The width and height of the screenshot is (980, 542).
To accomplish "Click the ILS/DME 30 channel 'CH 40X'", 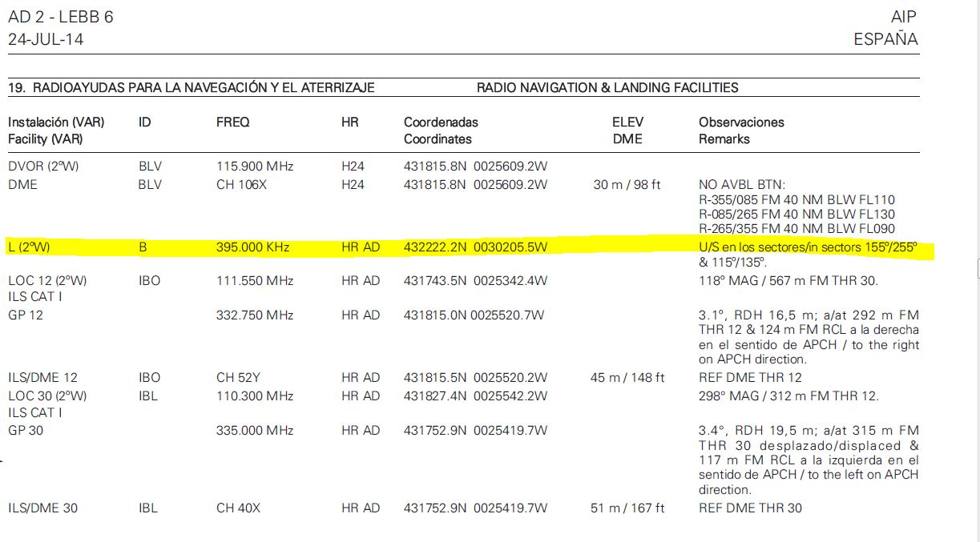I will (238, 508).
